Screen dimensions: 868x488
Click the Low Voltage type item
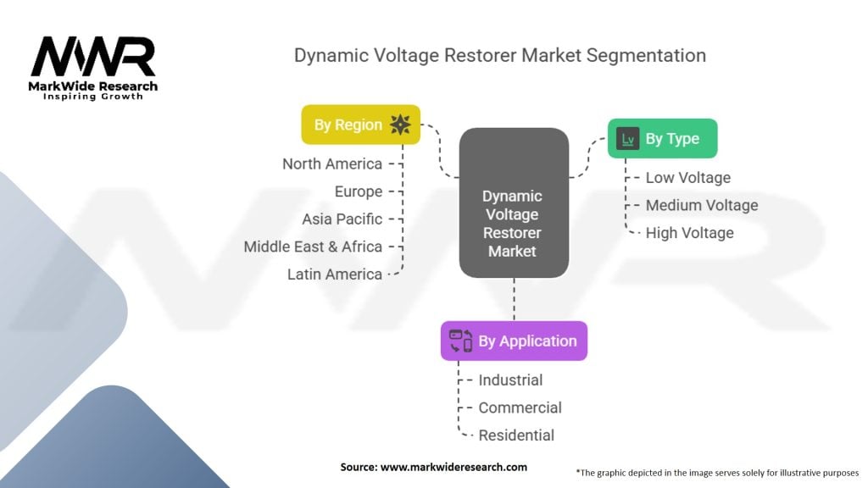[687, 178]
